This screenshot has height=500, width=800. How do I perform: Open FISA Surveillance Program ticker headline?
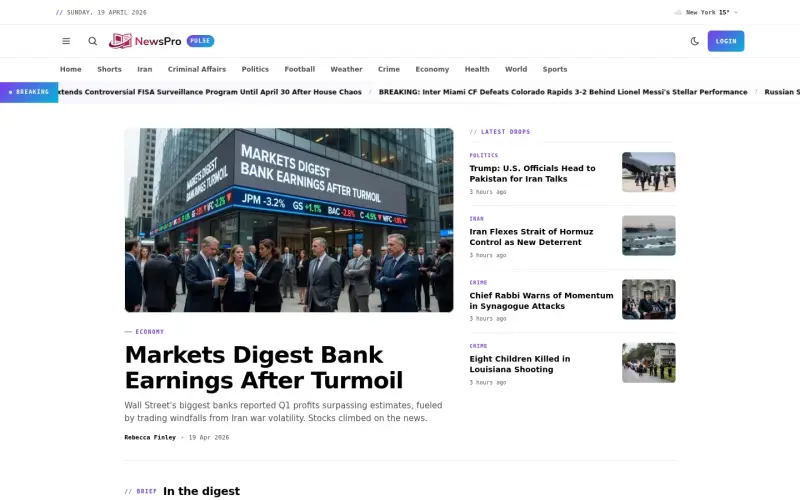tap(209, 92)
